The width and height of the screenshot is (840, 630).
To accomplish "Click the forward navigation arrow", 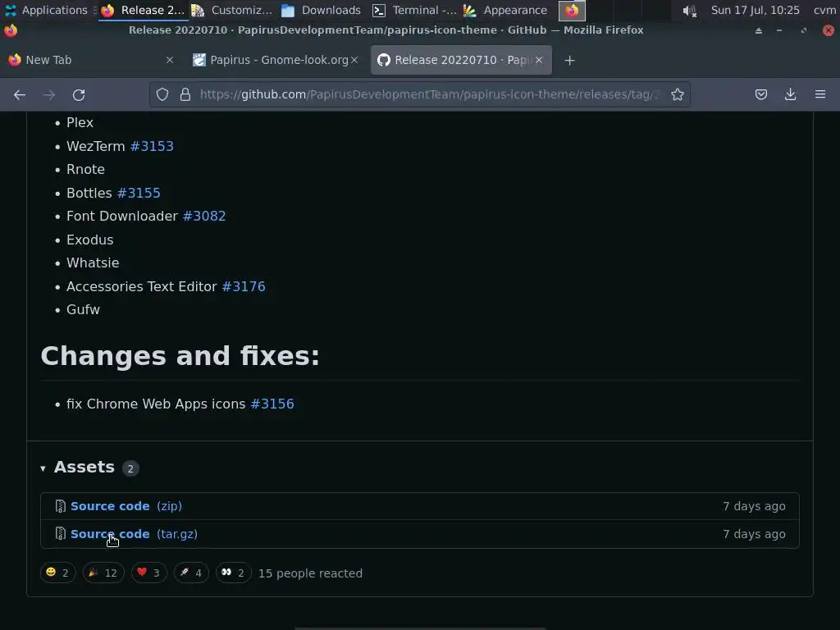I will [x=49, y=95].
